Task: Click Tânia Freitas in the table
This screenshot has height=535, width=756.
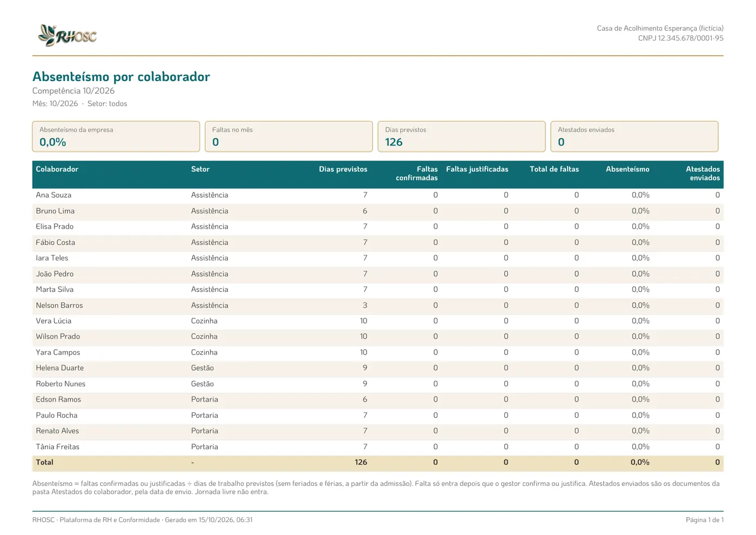Action: [x=58, y=447]
